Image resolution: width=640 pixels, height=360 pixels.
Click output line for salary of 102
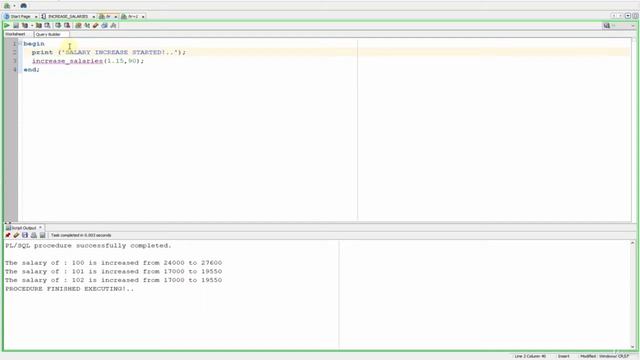click(x=113, y=280)
